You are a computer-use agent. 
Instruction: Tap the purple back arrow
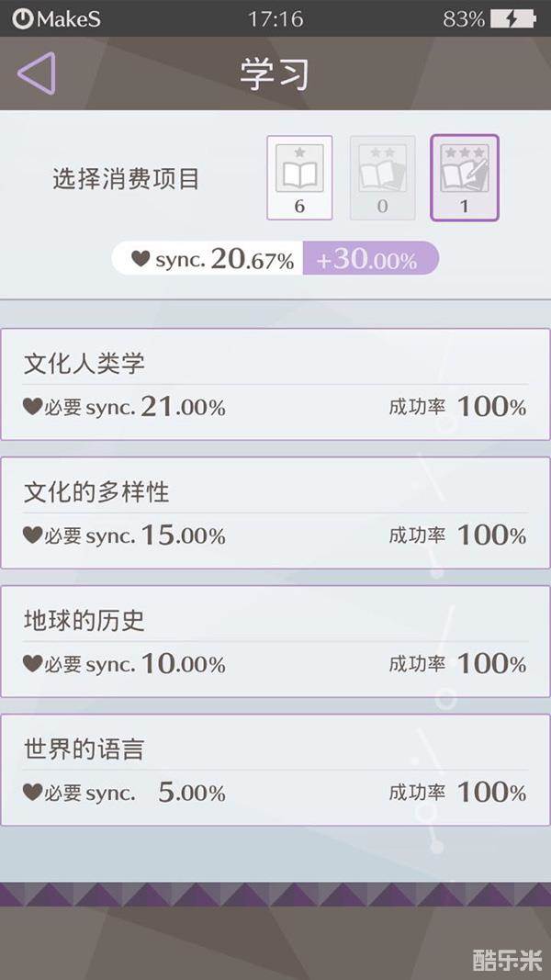point(37,73)
